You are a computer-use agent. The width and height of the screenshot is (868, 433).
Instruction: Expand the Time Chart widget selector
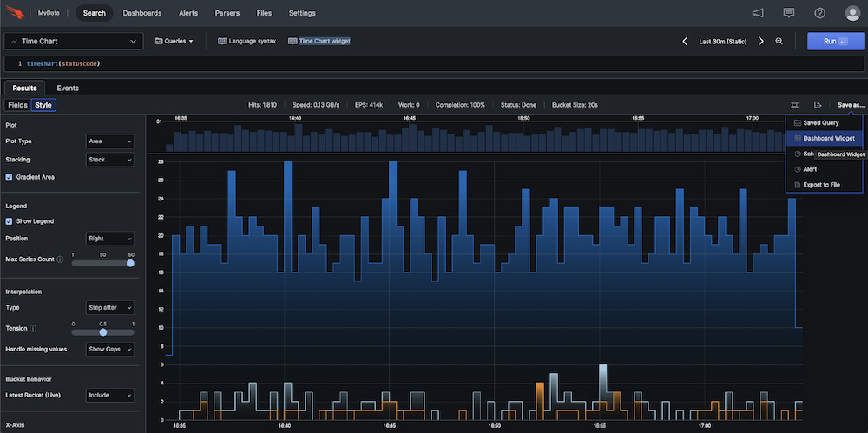click(73, 41)
